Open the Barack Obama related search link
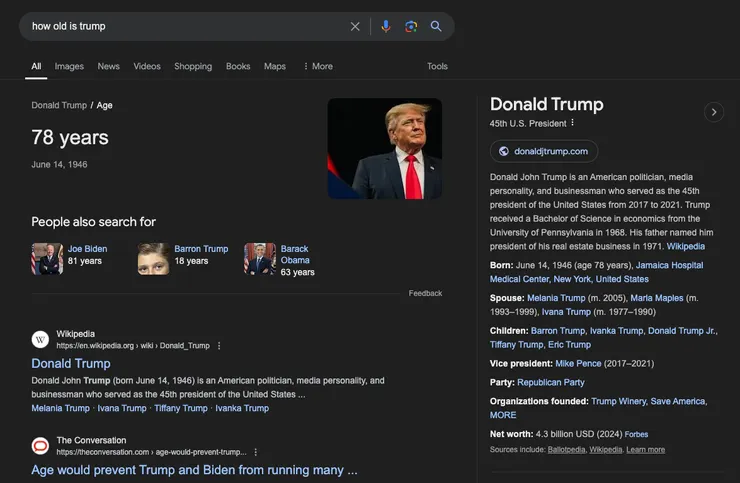Image resolution: width=740 pixels, height=483 pixels. pyautogui.click(x=295, y=254)
